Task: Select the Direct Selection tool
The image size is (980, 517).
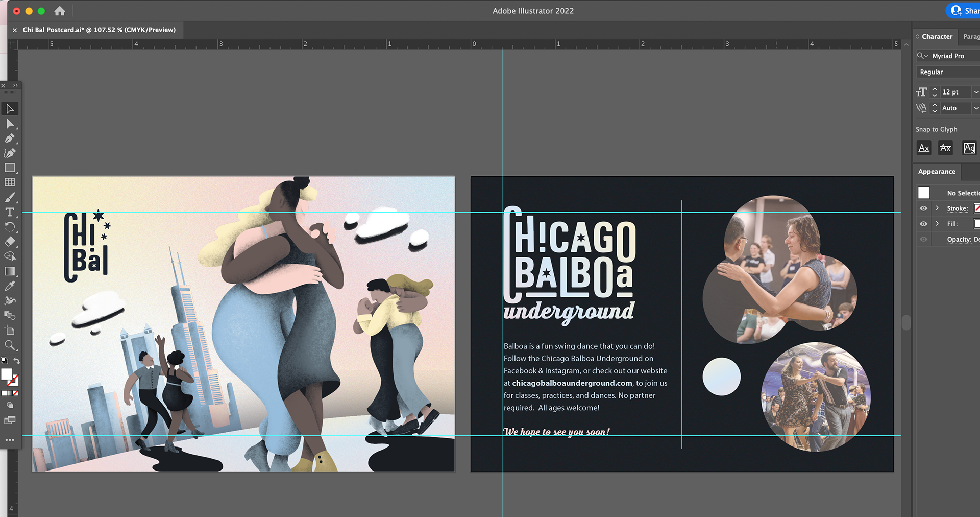Action: 10,124
